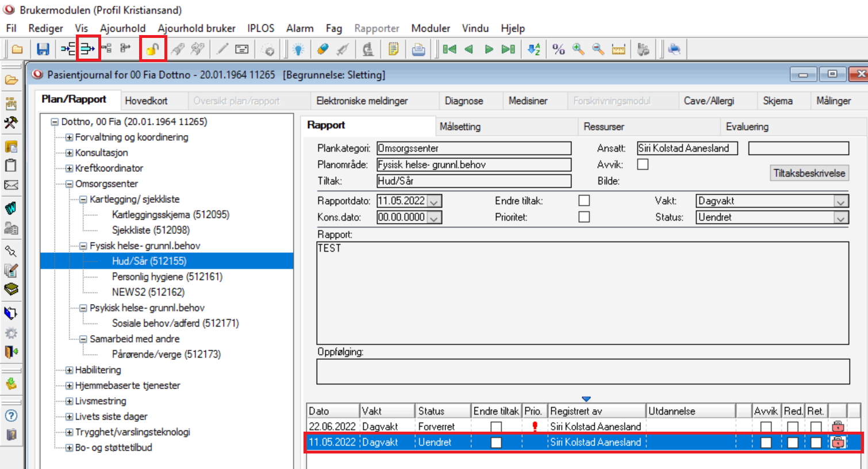The image size is (868, 469).
Task: Click tree node with highlighted blue arrow icon
Action: [x=88, y=49]
